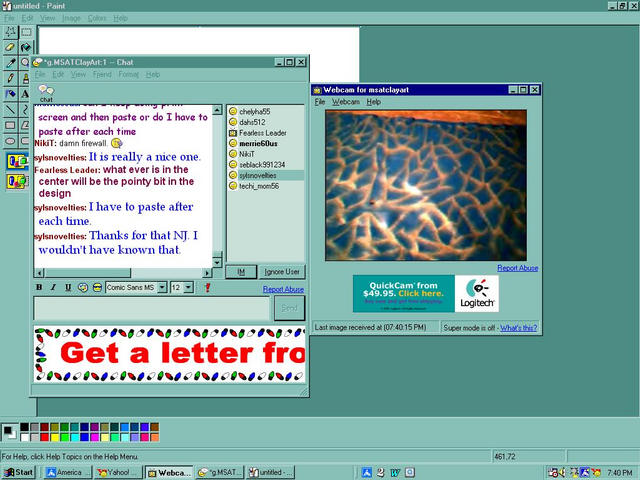Open the font size 12 dropdown
640x480 pixels.
[x=188, y=287]
